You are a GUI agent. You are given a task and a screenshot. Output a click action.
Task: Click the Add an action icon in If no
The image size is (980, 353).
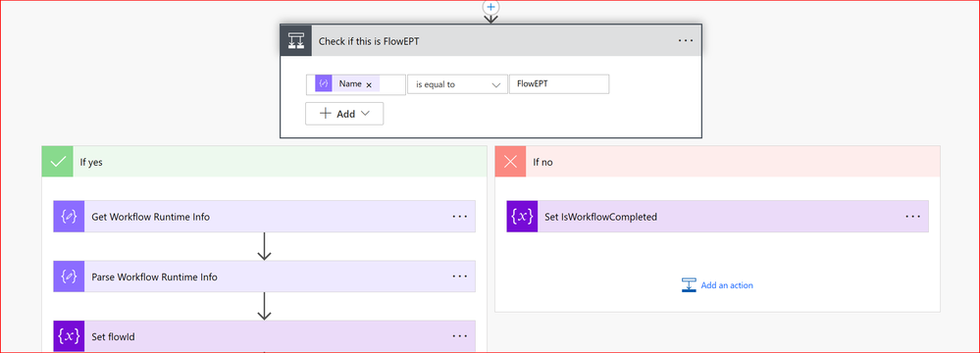[689, 285]
